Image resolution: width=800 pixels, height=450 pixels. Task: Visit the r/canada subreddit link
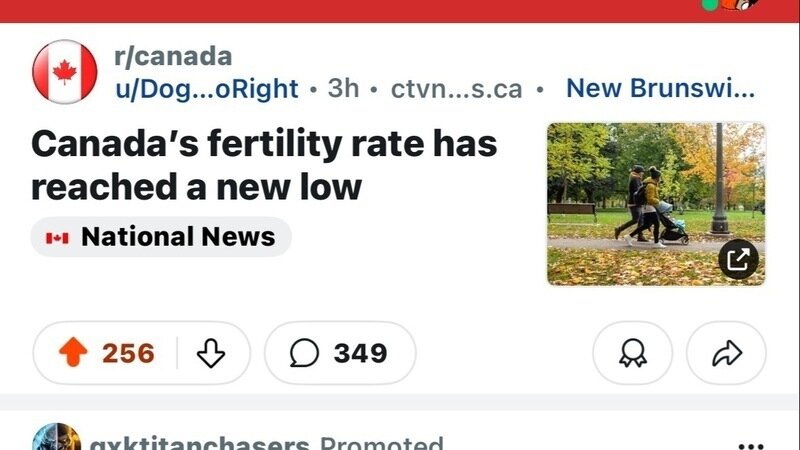[173, 56]
